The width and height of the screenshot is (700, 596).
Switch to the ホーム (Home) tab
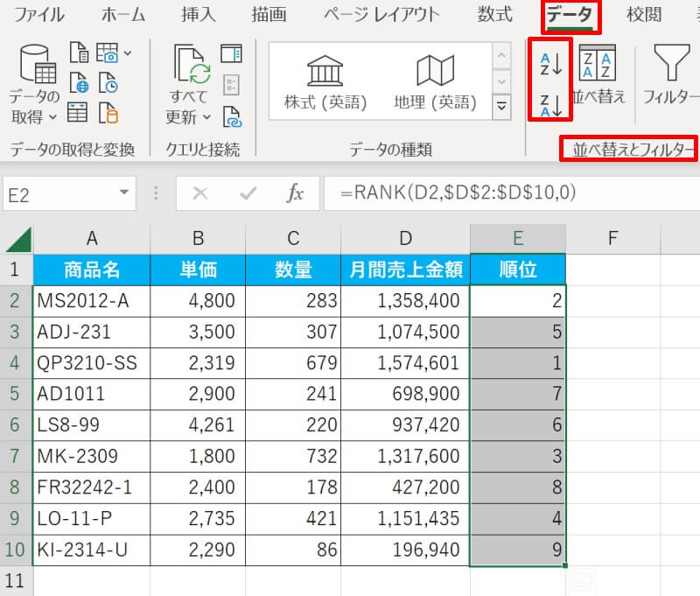(x=123, y=15)
